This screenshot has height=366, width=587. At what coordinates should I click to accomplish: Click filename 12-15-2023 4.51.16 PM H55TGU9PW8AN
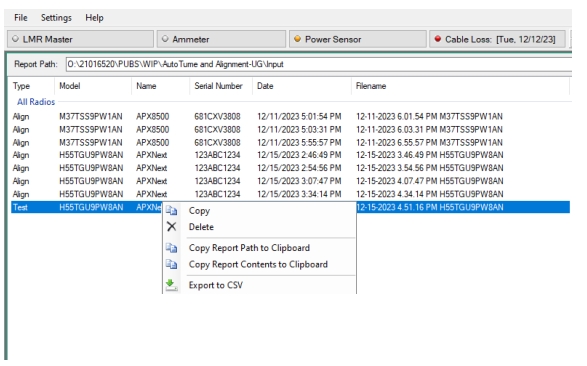click(430, 207)
